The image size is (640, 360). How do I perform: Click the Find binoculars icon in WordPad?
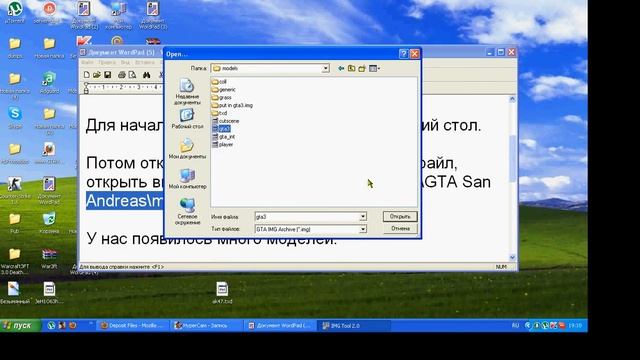147,75
